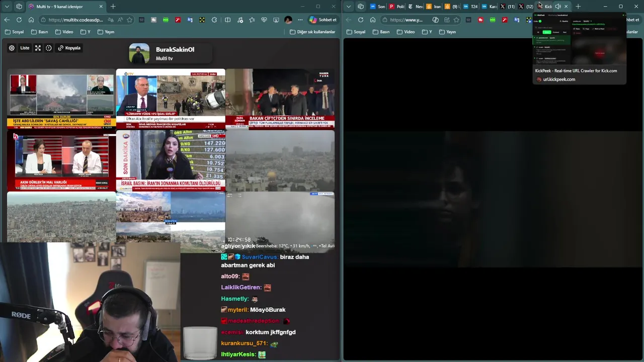Click the Google Translate extension, left window
Screen dimensions: 644x362
(190, 20)
